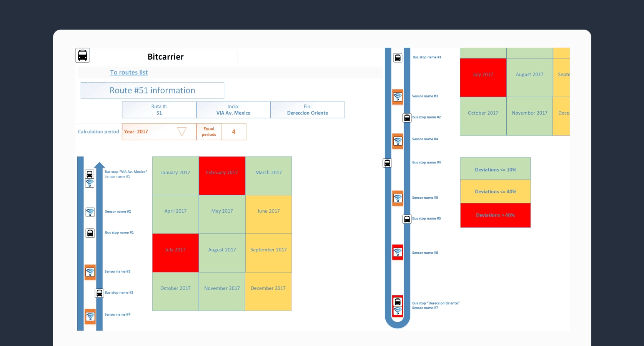The image size is (644, 346).
Task: Click the Sensor name #1 wifi icon
Action: (90, 183)
